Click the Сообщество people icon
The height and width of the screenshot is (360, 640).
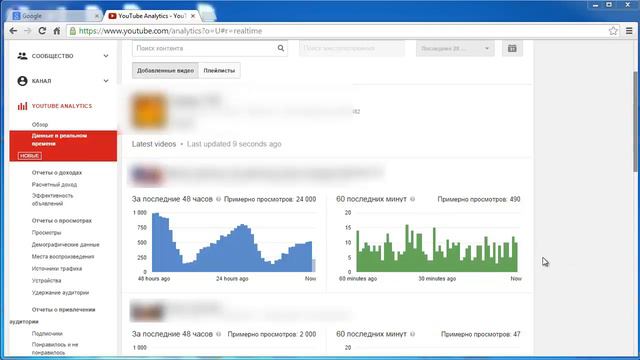pos(22,56)
